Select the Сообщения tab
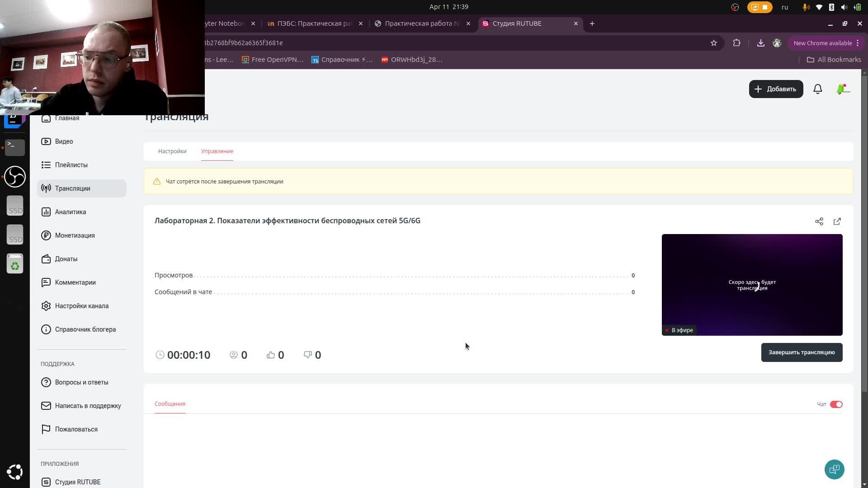 (x=170, y=404)
